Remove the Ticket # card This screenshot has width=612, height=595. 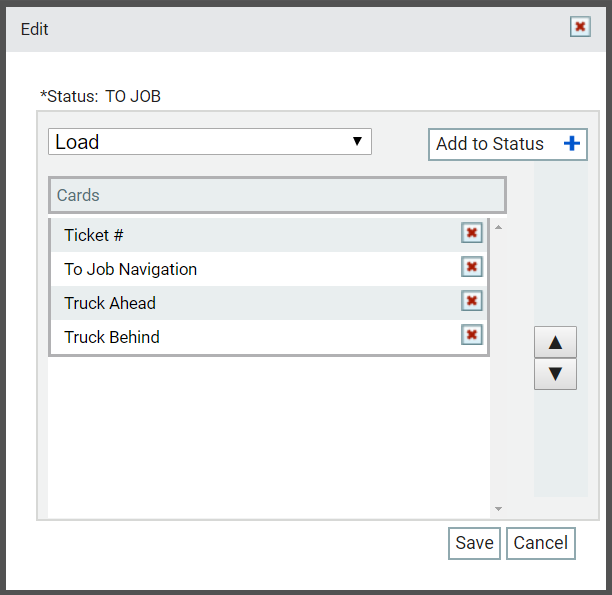(x=471, y=233)
